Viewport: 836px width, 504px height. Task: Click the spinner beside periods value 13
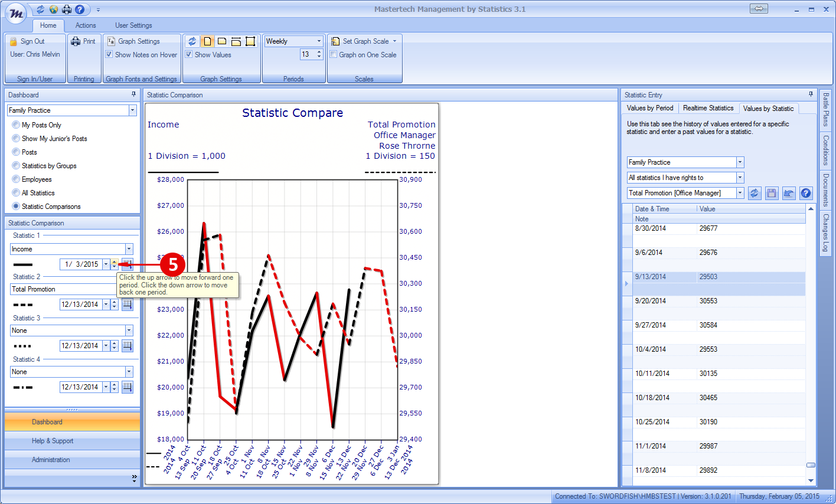click(319, 54)
